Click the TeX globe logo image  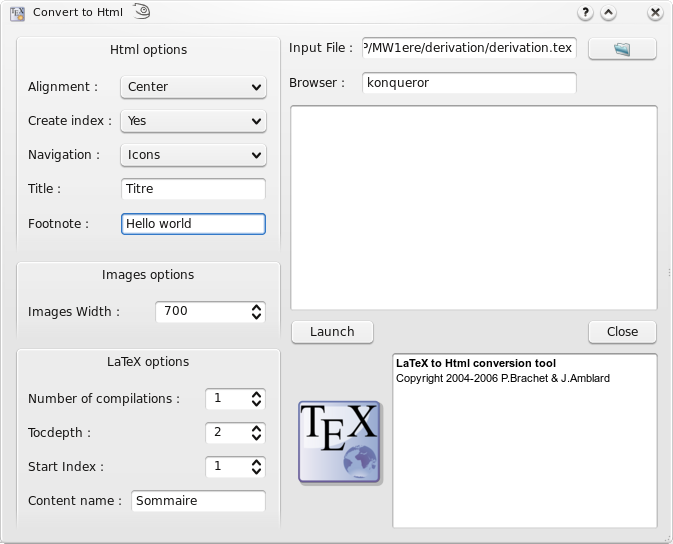point(340,443)
